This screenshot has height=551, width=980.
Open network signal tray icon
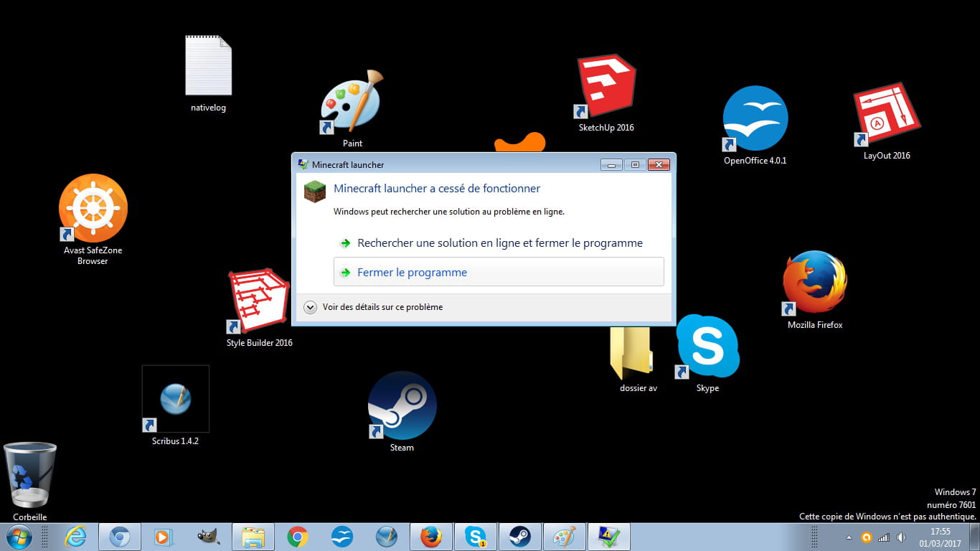pyautogui.click(x=884, y=537)
